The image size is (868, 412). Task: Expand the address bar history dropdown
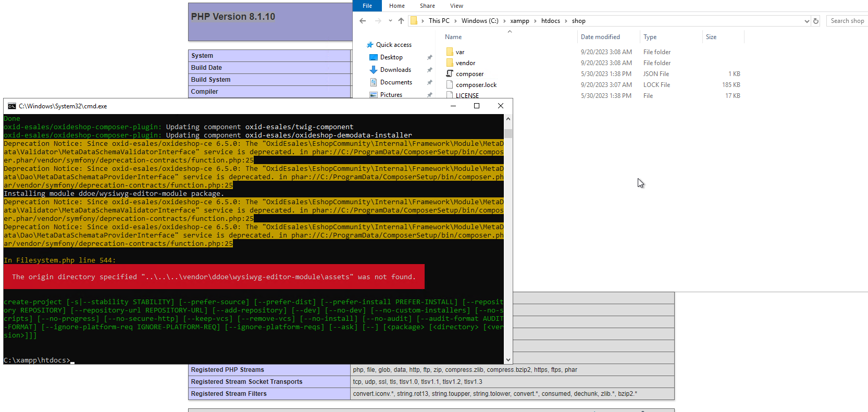point(807,21)
